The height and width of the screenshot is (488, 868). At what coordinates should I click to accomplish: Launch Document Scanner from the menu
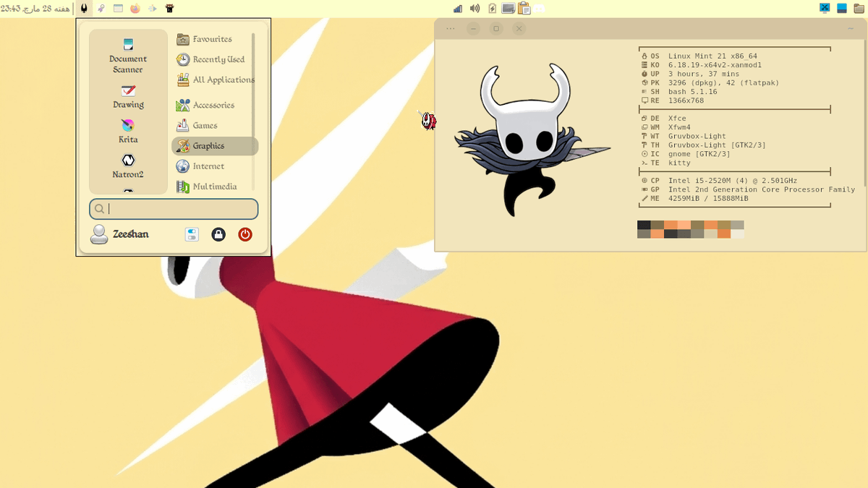[x=128, y=56]
